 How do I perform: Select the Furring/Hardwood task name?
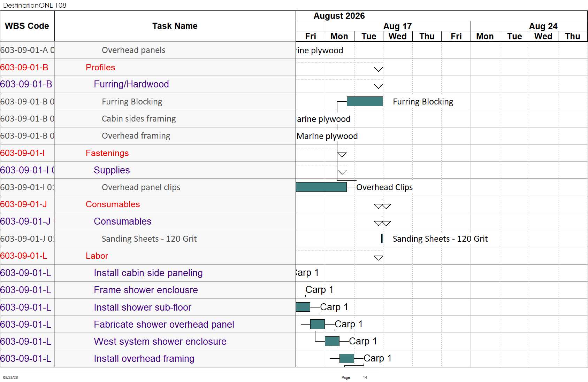131,84
